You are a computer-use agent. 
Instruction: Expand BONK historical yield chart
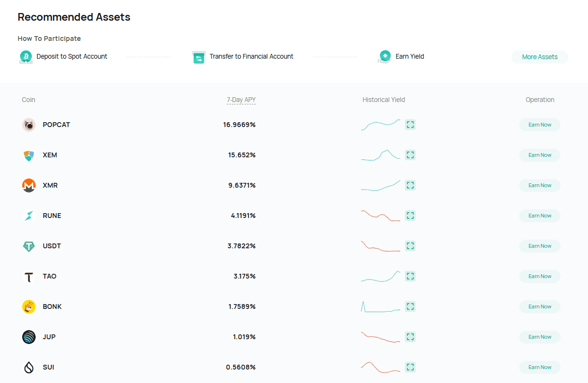[410, 306]
